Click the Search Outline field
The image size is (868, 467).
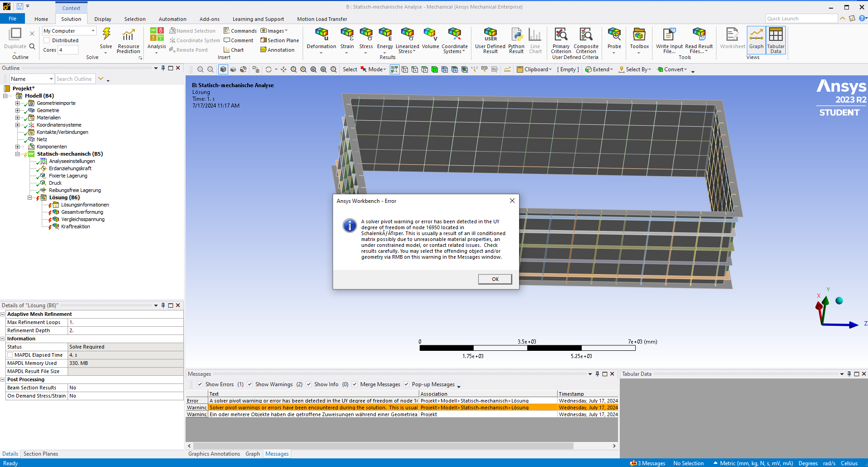[x=75, y=79]
